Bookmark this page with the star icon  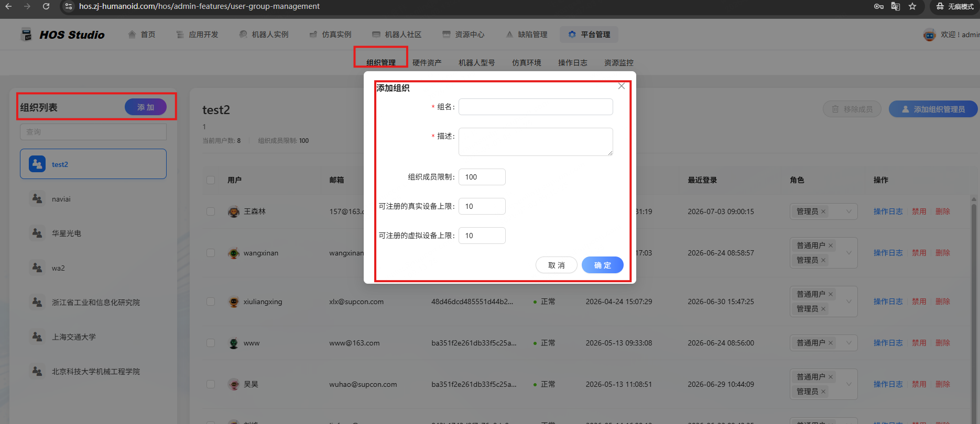(x=912, y=6)
